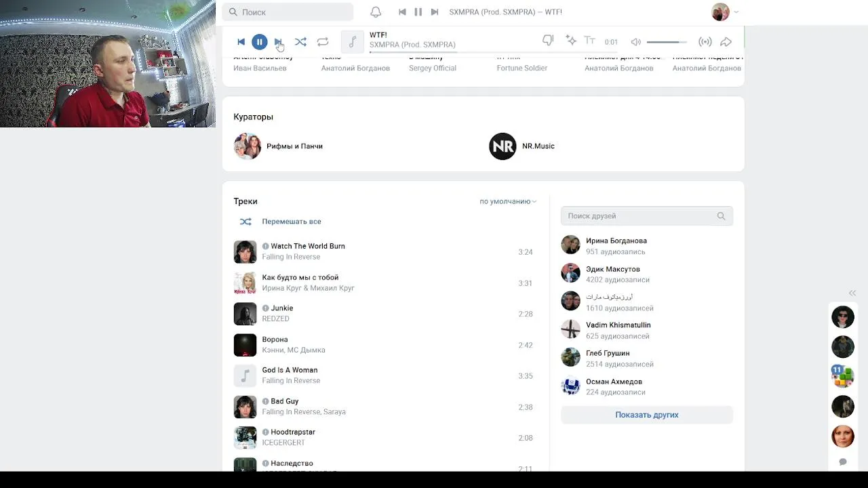Focus the top search field
The width and height of the screenshot is (868, 488).
point(288,12)
